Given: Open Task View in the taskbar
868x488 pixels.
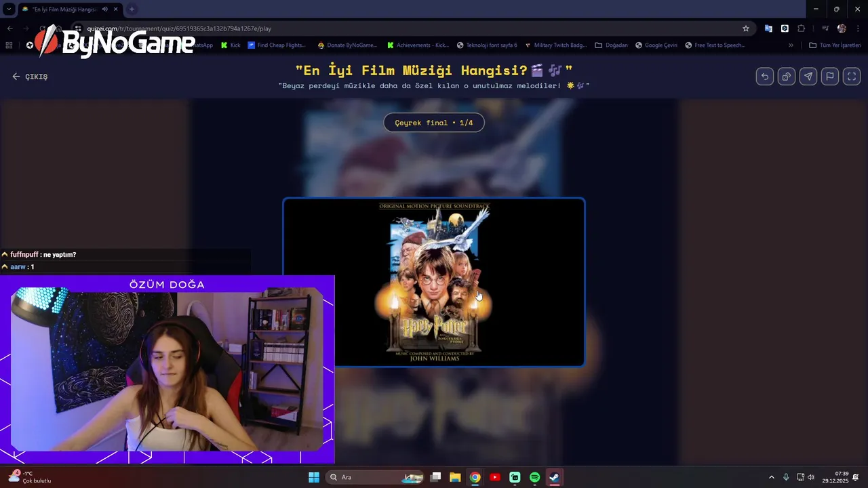Looking at the screenshot, I should (x=436, y=477).
